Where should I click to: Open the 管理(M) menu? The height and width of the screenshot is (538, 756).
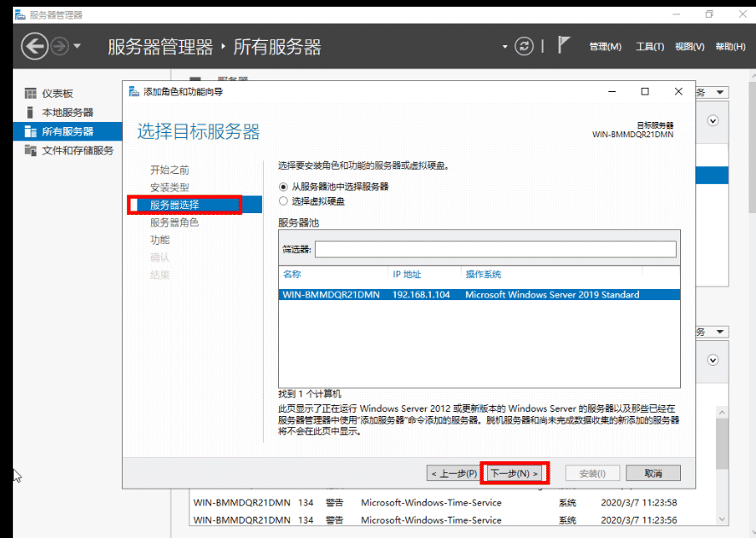click(x=605, y=47)
